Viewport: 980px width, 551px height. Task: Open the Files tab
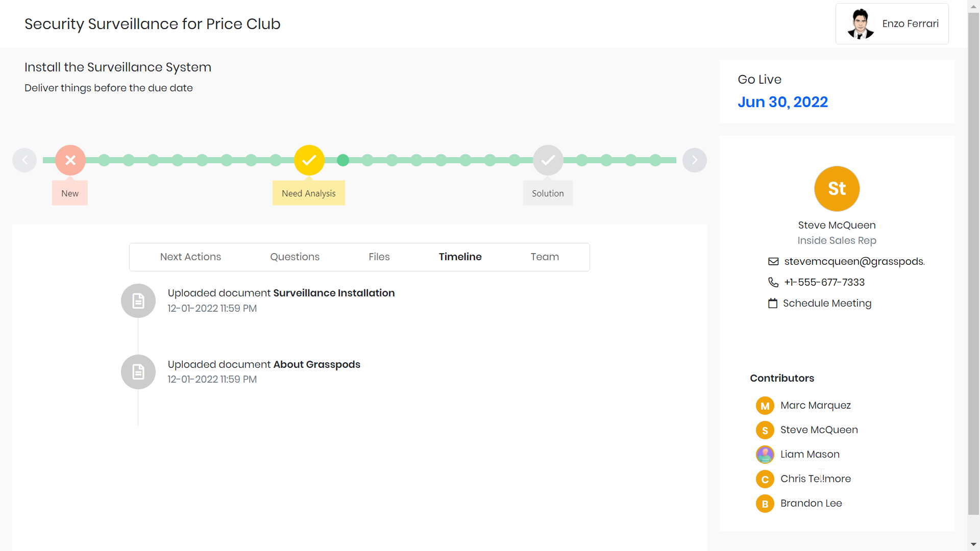coord(379,257)
